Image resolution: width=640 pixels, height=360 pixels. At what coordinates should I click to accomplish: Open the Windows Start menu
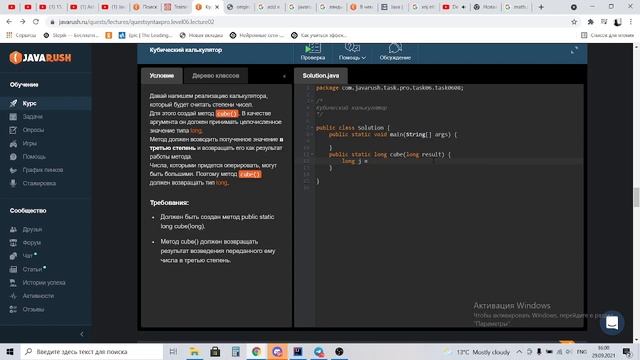(10, 351)
